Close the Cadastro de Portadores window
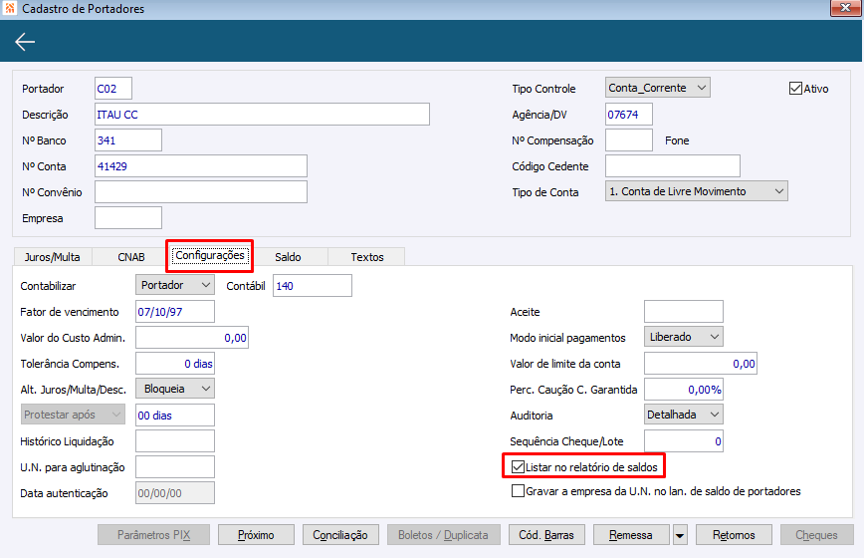The height and width of the screenshot is (558, 864). click(845, 8)
